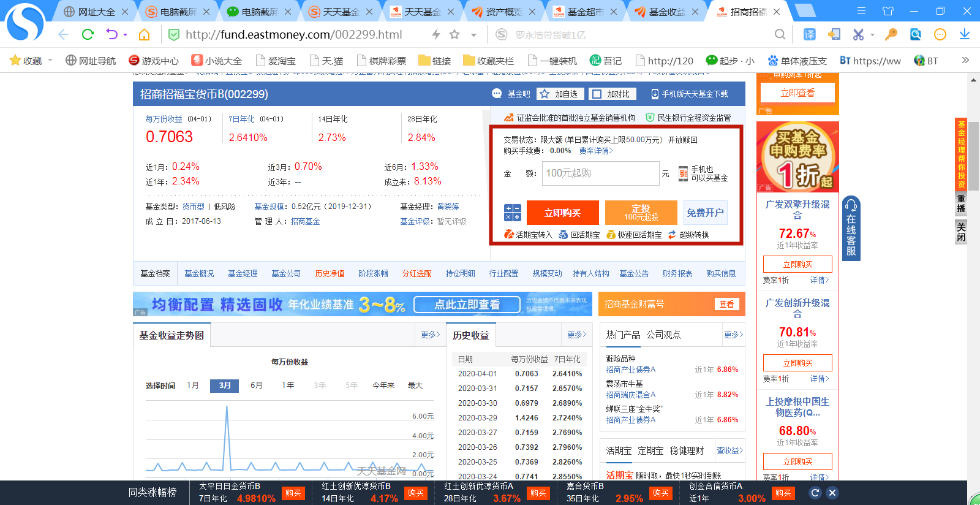This screenshot has width=980, height=505.
Task: Click the orange 定投 button
Action: 641,213
